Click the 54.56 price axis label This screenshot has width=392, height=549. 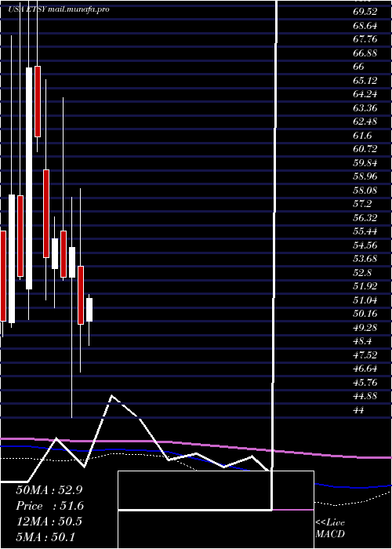(x=365, y=245)
